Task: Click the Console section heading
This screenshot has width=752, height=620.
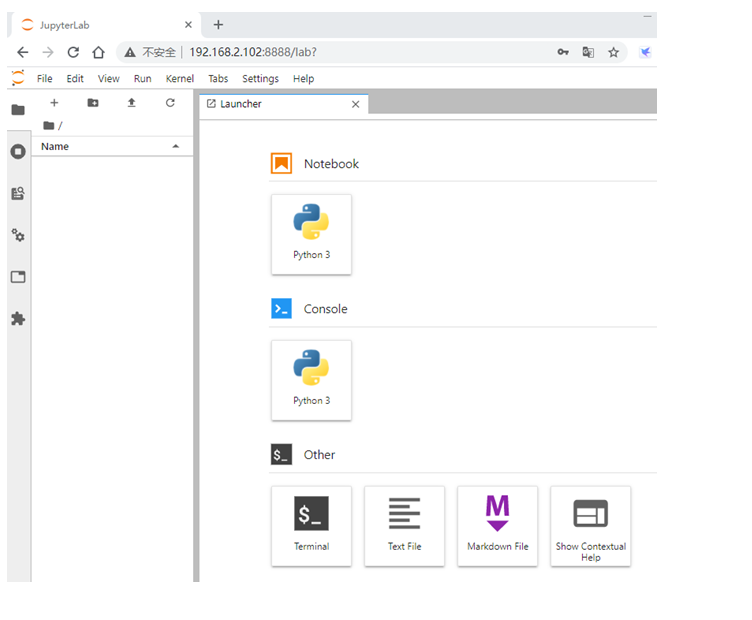Action: pos(325,309)
